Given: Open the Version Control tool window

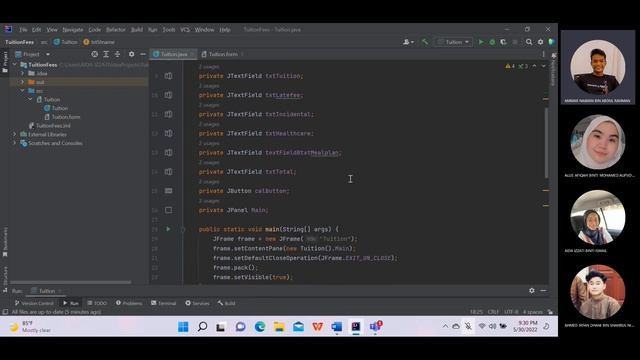Looking at the screenshot, I should coord(34,303).
